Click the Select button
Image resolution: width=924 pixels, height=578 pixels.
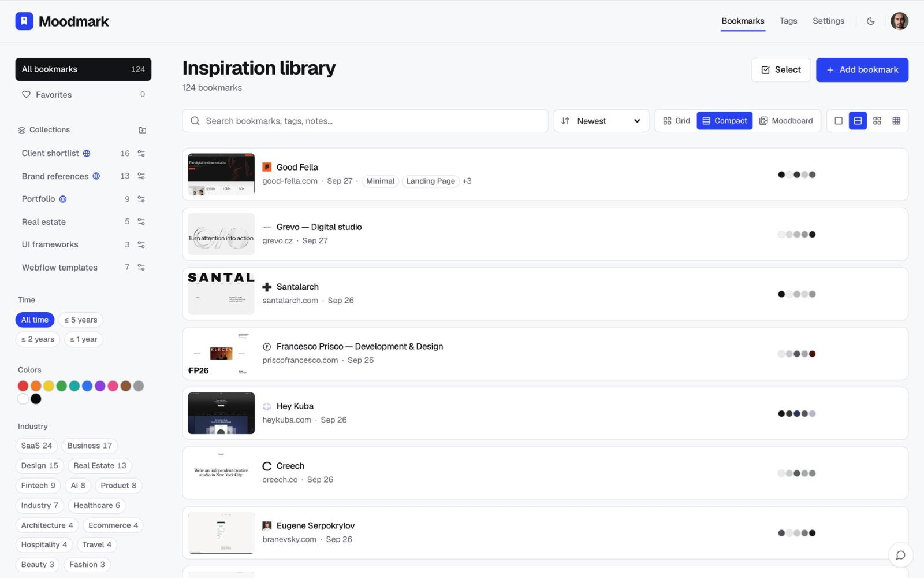781,70
